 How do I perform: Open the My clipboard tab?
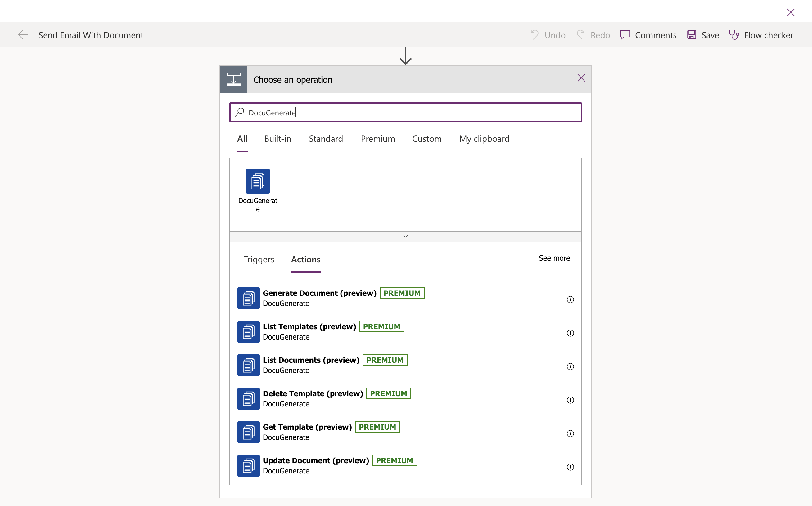tap(484, 139)
